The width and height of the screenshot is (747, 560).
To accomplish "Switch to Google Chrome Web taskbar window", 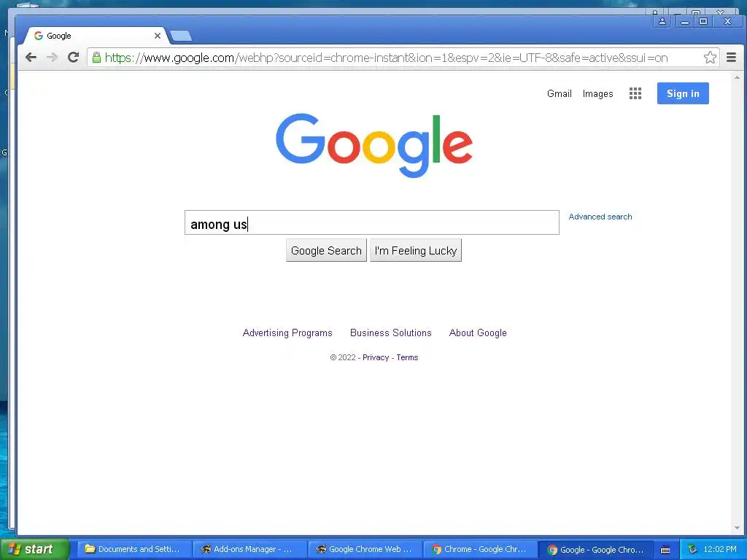I will click(x=366, y=549).
